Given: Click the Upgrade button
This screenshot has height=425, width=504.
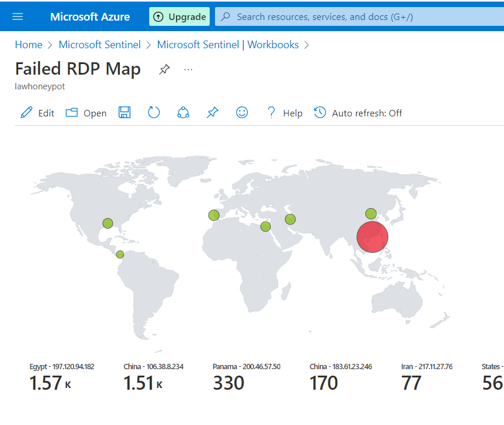Looking at the screenshot, I should pos(179,16).
